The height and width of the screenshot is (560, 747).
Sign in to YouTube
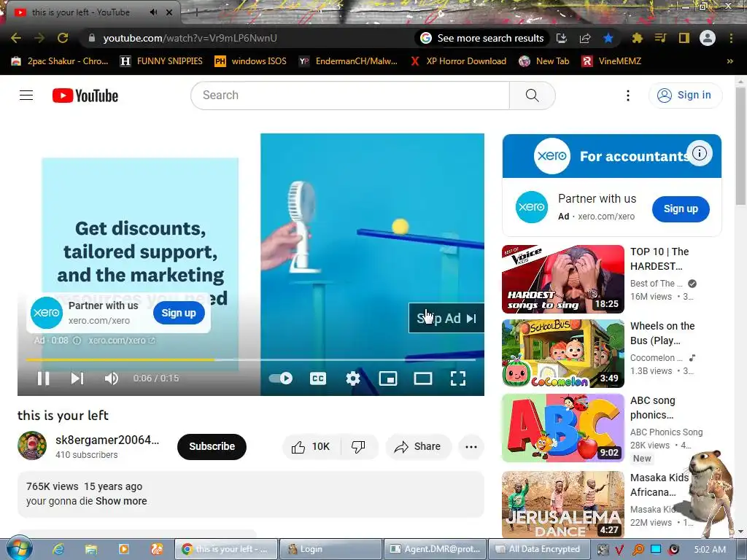(x=685, y=96)
